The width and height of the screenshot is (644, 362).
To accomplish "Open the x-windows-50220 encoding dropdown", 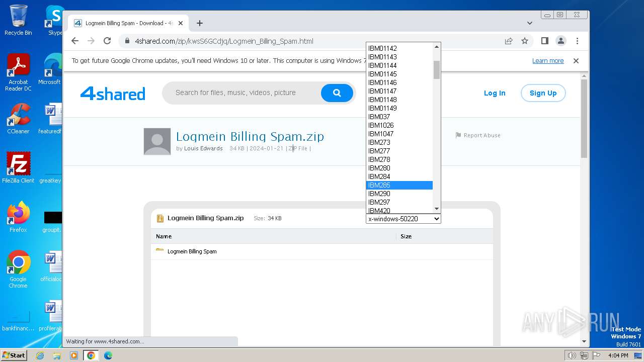I will 403,219.
